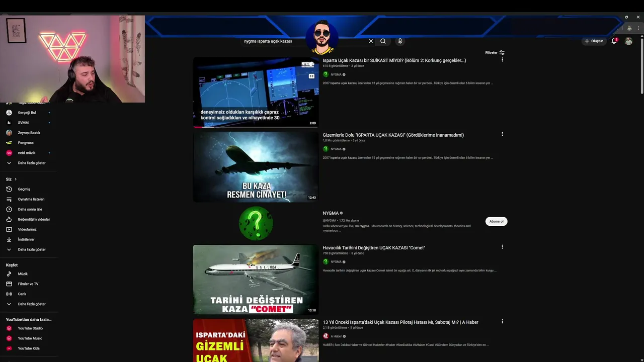Open options menu for Gizemlerle Dolu video
The width and height of the screenshot is (644, 362).
click(x=502, y=134)
